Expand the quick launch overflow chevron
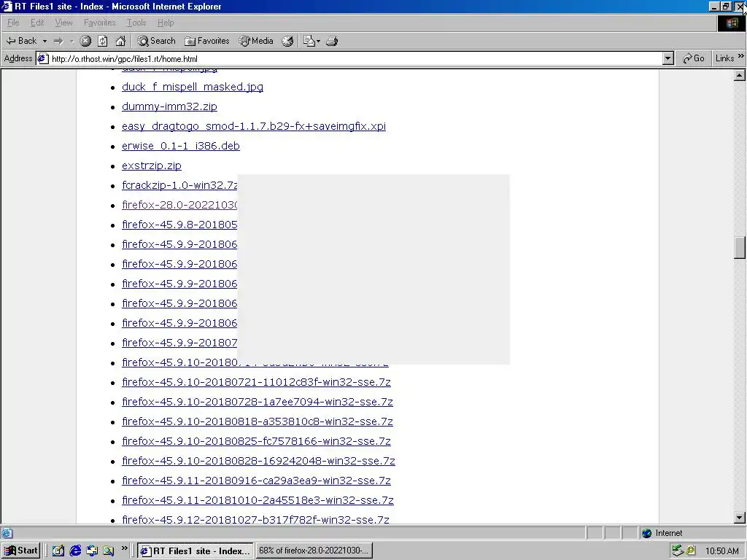The height and width of the screenshot is (560, 747). (x=124, y=548)
